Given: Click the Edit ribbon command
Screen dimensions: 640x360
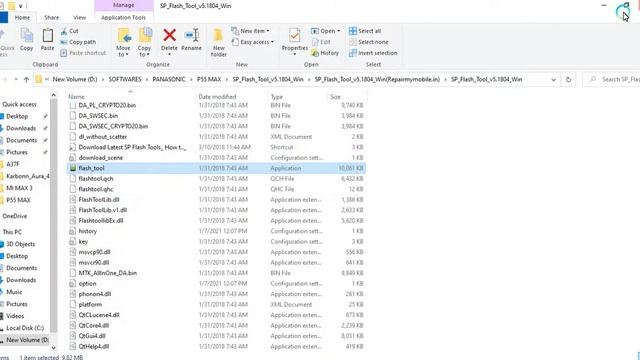Looking at the screenshot, I should tap(321, 42).
